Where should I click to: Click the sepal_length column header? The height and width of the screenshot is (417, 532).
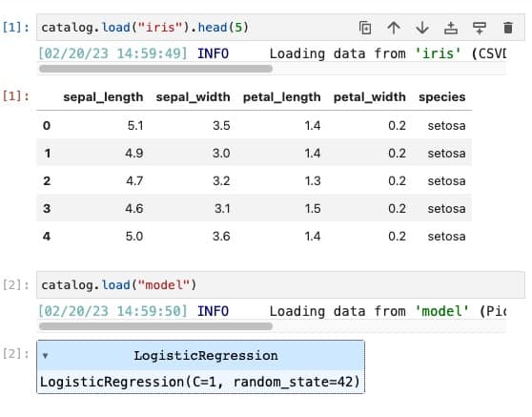[103, 97]
